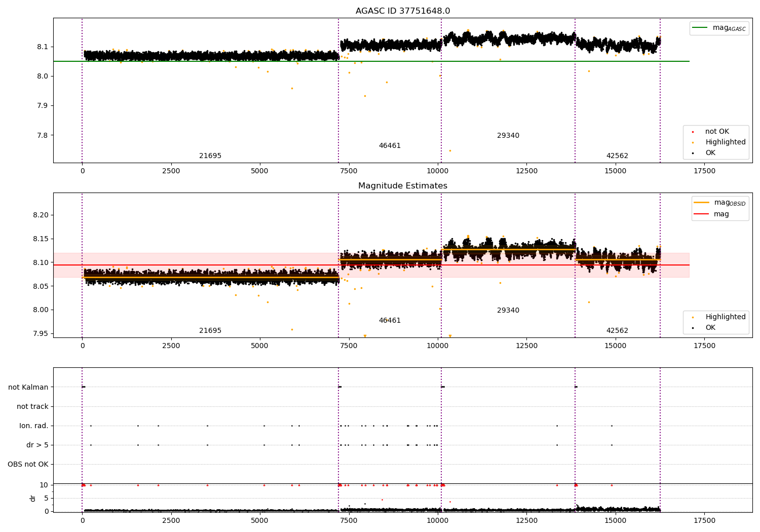Click y-axis tick 8.20 in middle plot
Viewport: 760px width, 532px height.
(x=40, y=215)
